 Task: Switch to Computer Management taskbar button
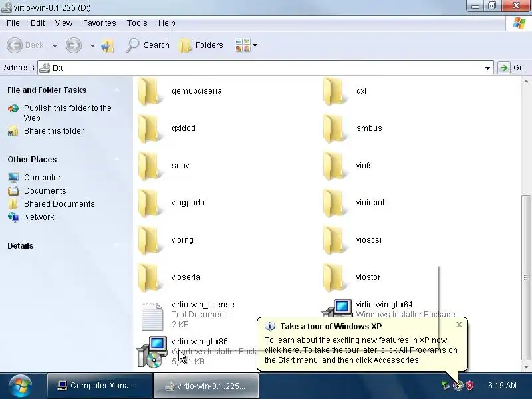coord(99,386)
